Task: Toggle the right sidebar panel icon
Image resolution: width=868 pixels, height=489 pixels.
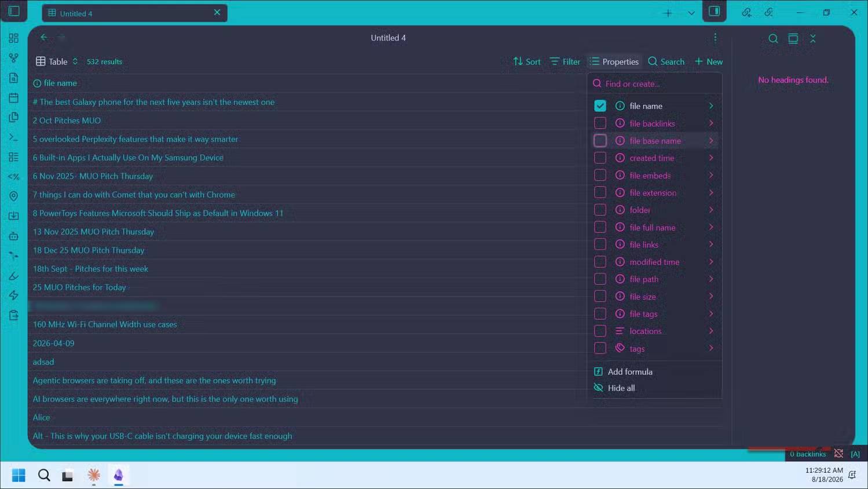Action: point(715,11)
